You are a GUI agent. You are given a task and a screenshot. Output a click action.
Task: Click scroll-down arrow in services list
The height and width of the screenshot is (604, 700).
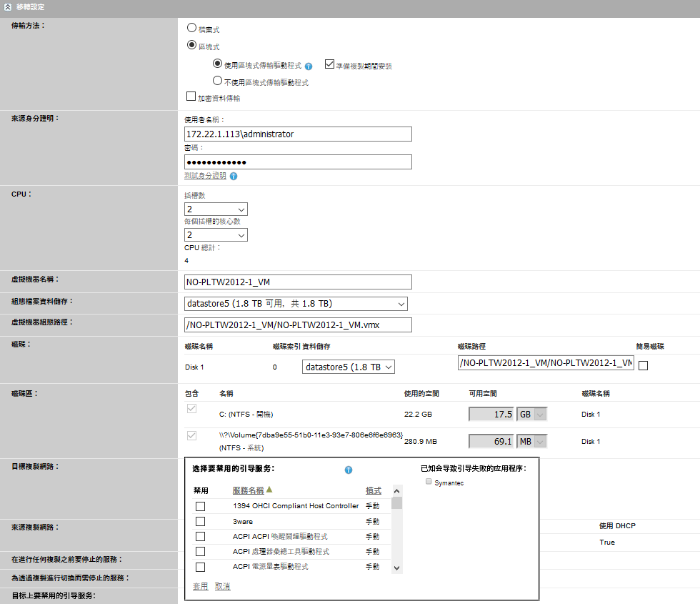(397, 568)
